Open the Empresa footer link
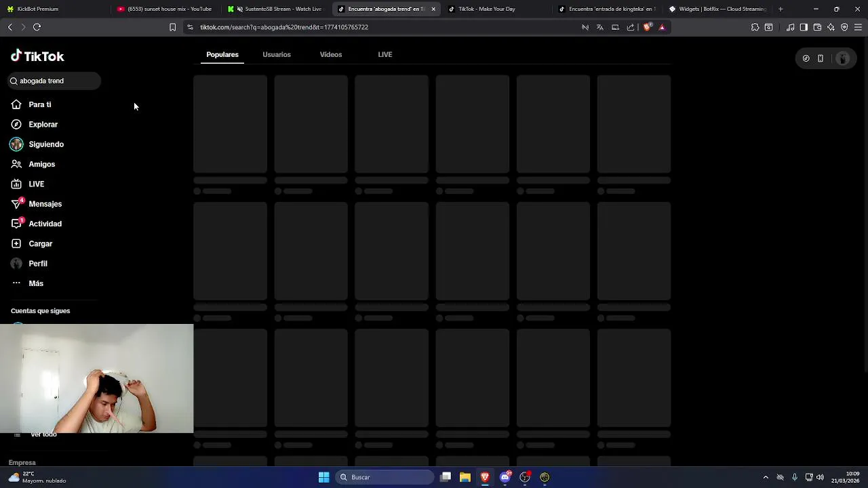This screenshot has height=488, width=868. pos(22,462)
